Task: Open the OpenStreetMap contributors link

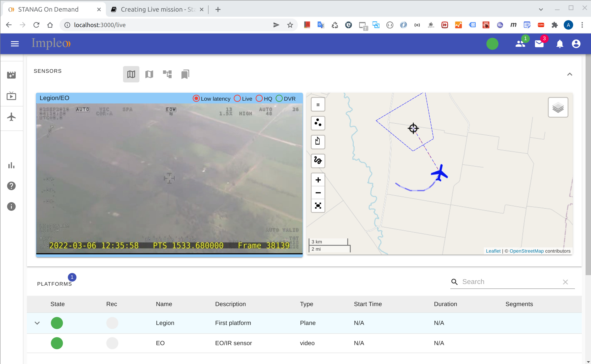Action: pos(527,251)
